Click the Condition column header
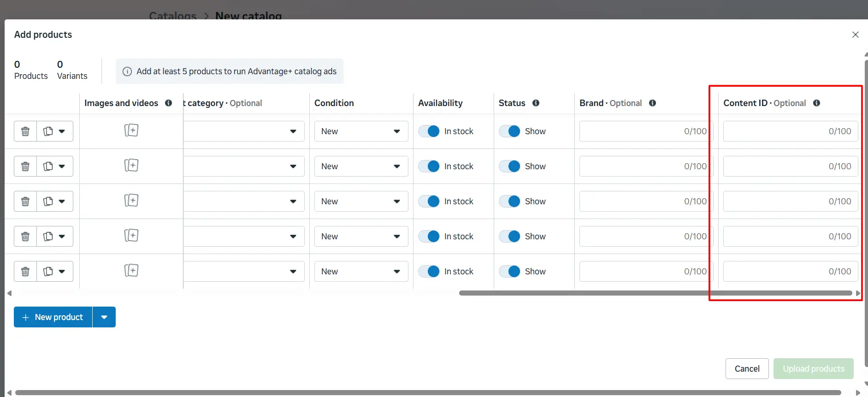Image resolution: width=868 pixels, height=397 pixels. point(334,103)
